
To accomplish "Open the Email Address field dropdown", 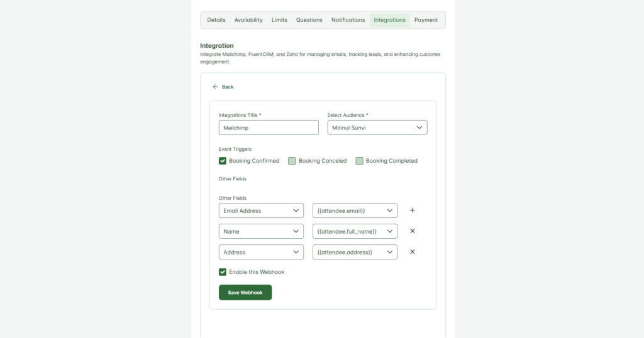I will click(261, 210).
